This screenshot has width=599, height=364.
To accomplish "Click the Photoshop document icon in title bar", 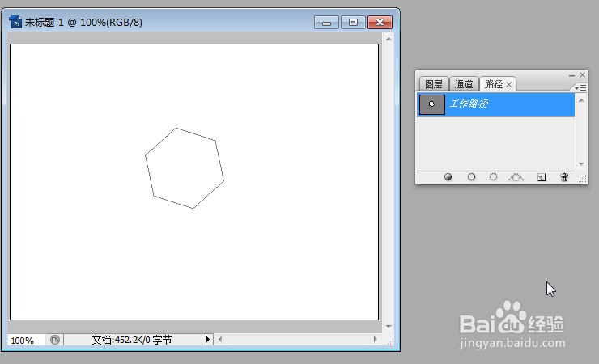I will (15, 22).
